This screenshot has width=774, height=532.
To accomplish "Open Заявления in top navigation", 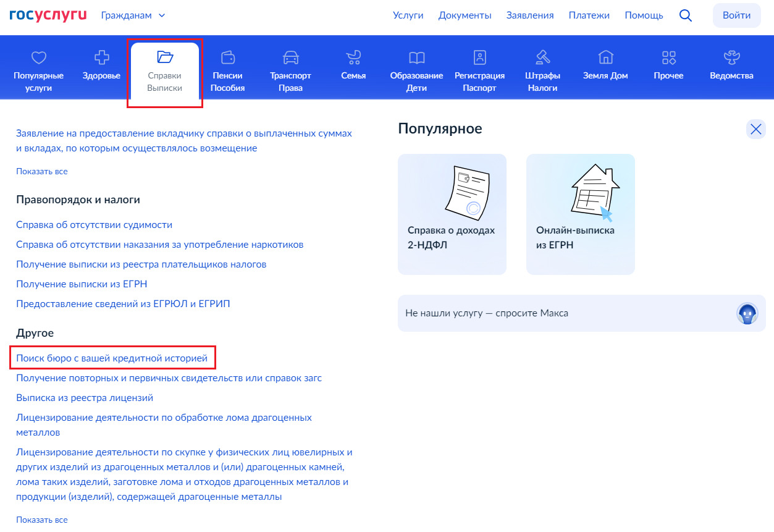I will 530,15.
